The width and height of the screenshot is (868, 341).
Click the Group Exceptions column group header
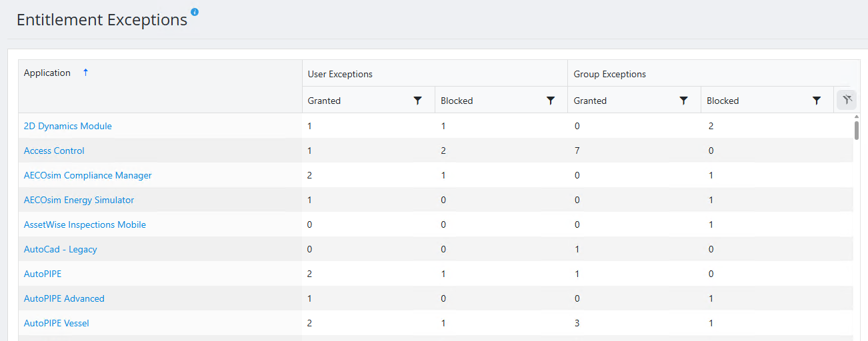click(x=610, y=74)
